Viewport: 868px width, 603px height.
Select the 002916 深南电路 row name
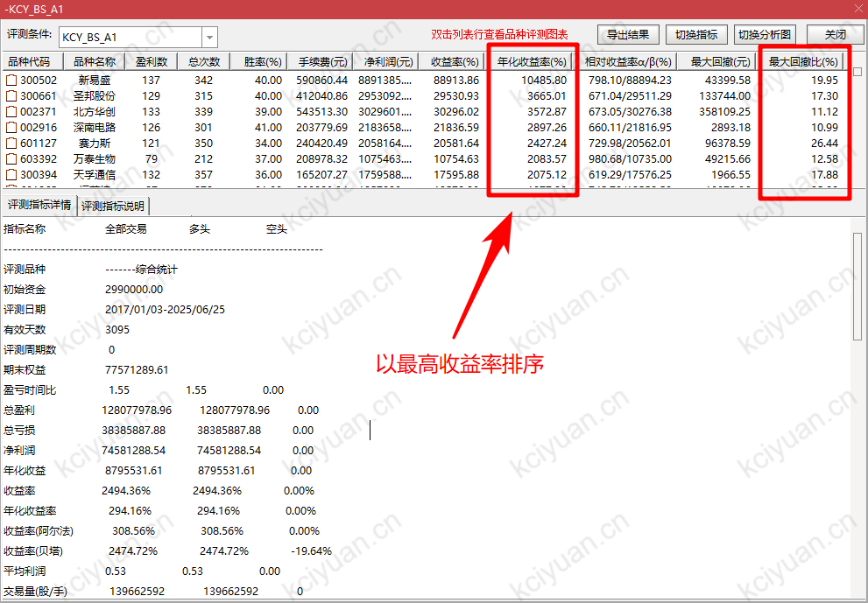coord(95,128)
